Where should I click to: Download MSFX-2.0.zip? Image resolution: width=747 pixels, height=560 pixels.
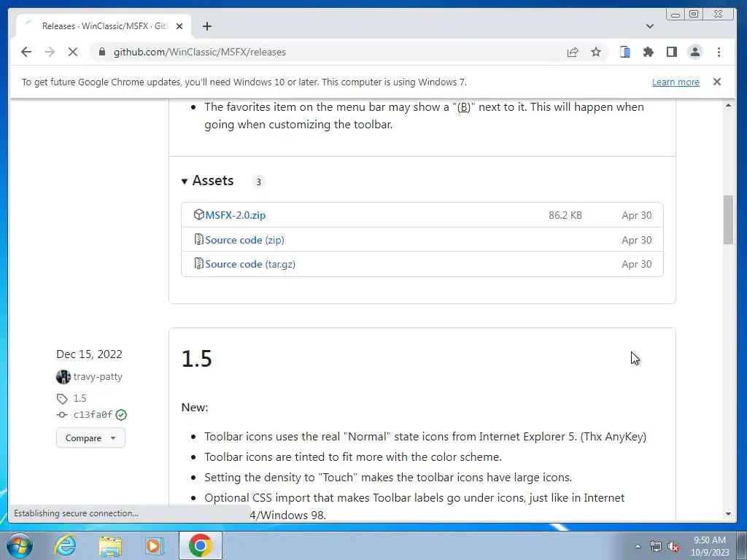pyautogui.click(x=236, y=215)
